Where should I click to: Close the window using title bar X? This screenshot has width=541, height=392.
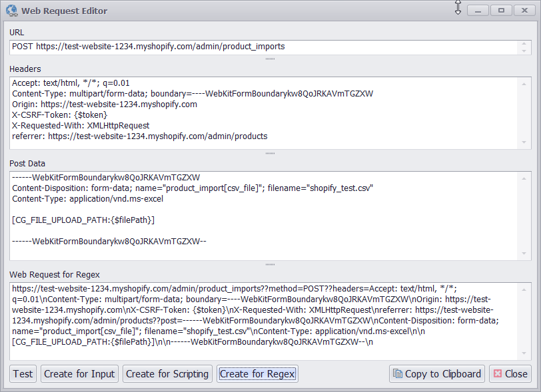524,11
